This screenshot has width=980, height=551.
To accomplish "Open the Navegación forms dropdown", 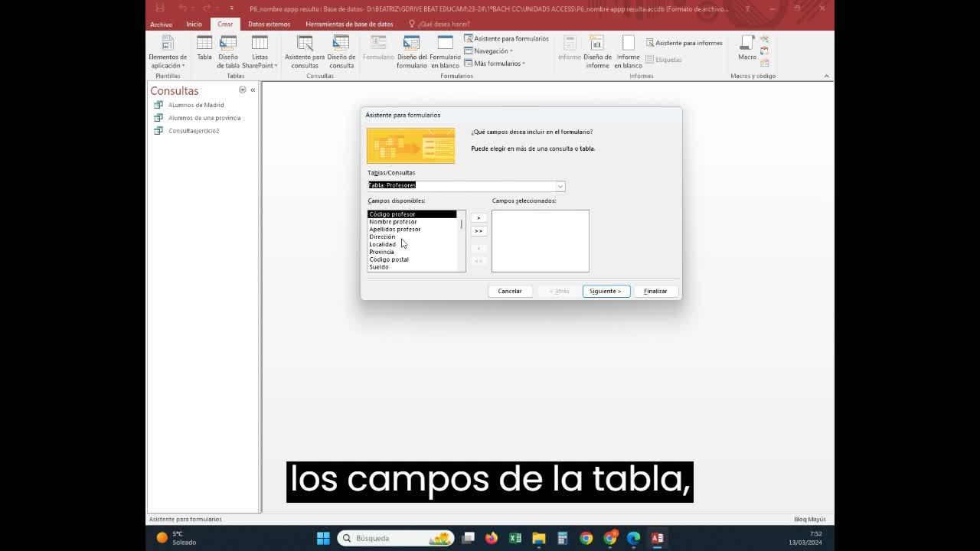I will tap(488, 51).
